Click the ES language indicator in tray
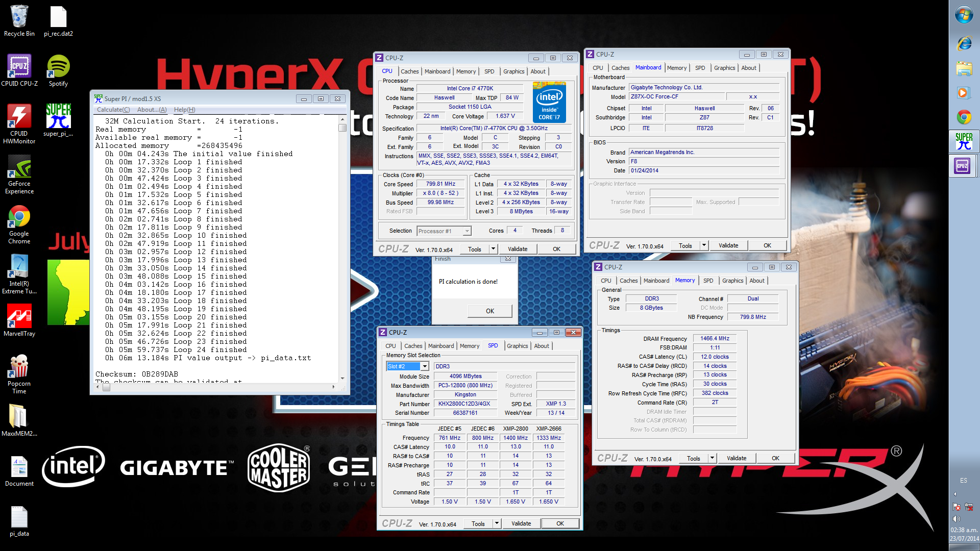980x551 pixels. [x=963, y=481]
